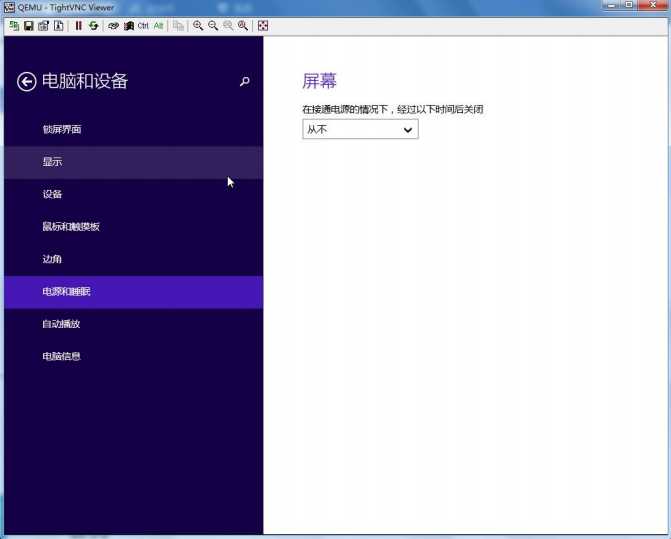Open the 锁屏界面 settings page
Image resolution: width=671 pixels, height=539 pixels.
point(134,129)
